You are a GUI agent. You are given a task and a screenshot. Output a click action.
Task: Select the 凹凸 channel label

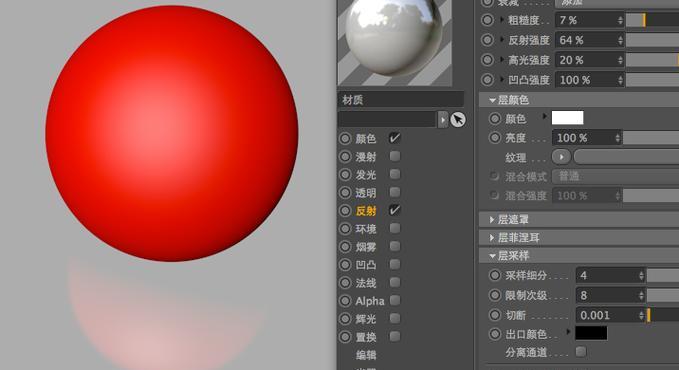(x=365, y=265)
